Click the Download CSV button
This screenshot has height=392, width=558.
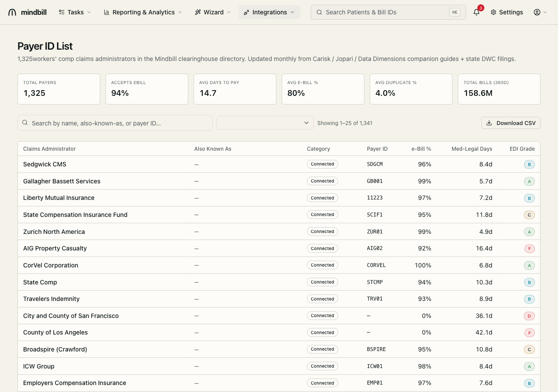click(x=511, y=123)
